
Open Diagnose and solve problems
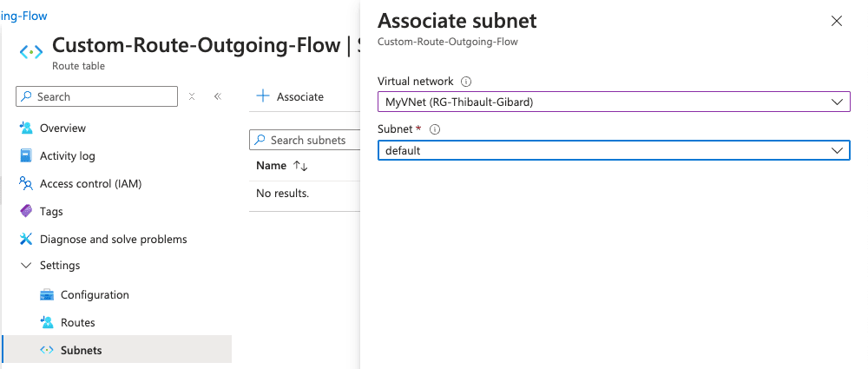tap(114, 239)
